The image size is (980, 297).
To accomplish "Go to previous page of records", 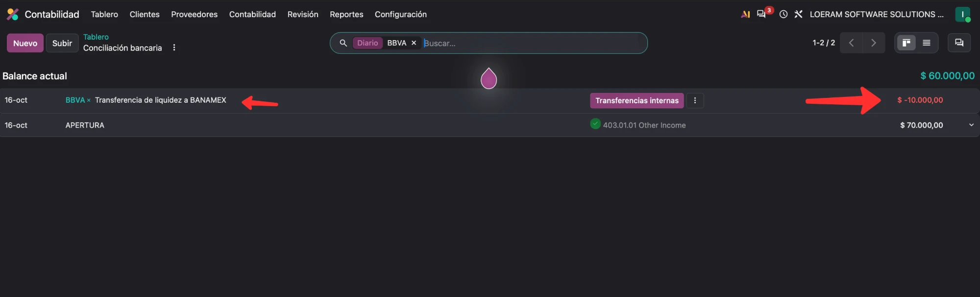I will point(851,43).
